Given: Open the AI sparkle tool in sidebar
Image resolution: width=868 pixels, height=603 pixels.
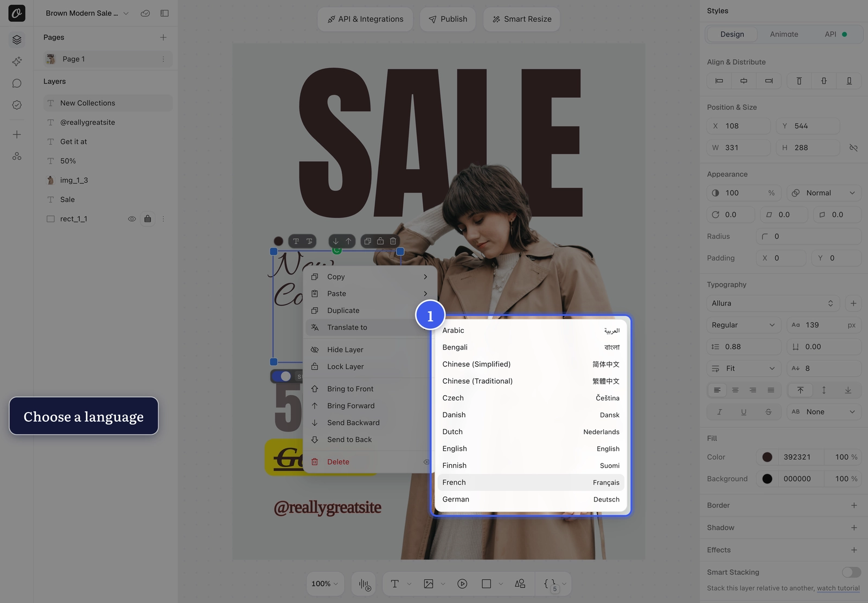Looking at the screenshot, I should pyautogui.click(x=17, y=61).
